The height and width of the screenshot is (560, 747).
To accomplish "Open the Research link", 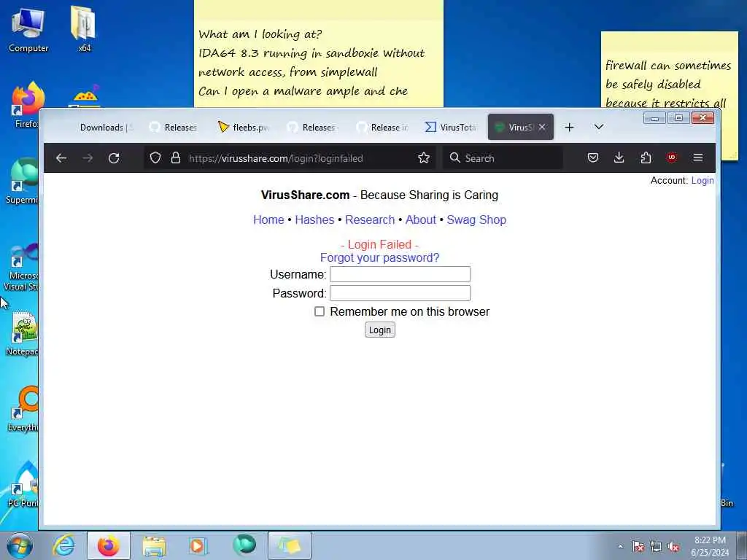I will pos(370,219).
